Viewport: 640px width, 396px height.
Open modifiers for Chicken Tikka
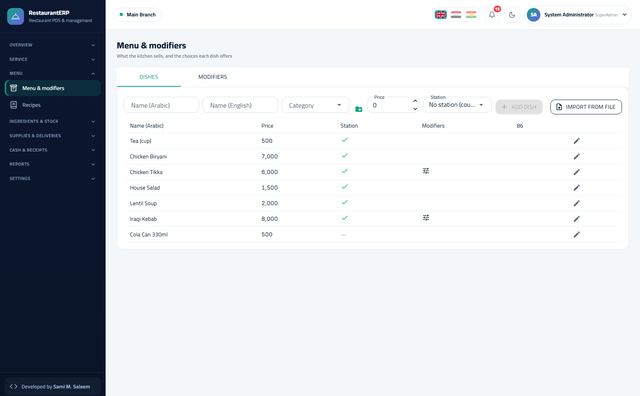pos(426,171)
